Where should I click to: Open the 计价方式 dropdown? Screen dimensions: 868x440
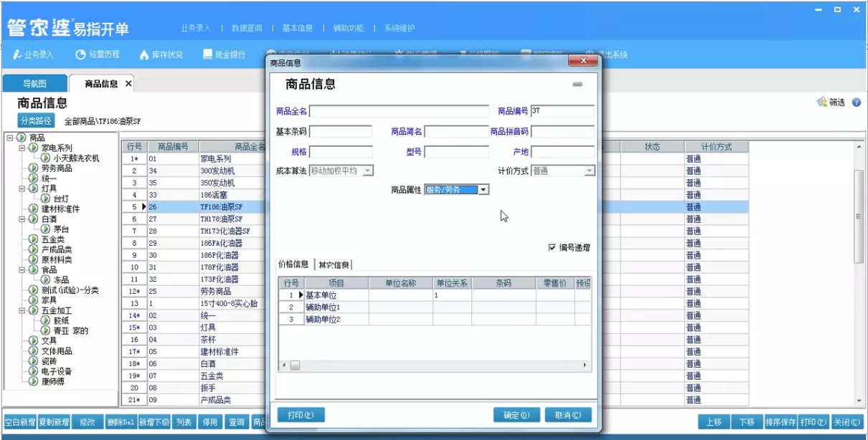point(589,169)
